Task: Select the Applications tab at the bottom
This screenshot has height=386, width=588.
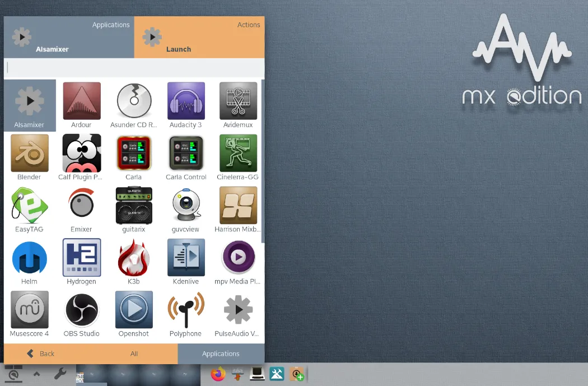Action: coord(221,354)
